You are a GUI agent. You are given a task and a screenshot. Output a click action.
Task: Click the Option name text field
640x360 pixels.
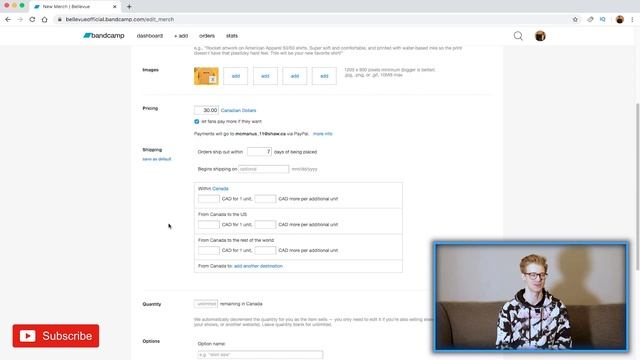[x=260, y=355]
